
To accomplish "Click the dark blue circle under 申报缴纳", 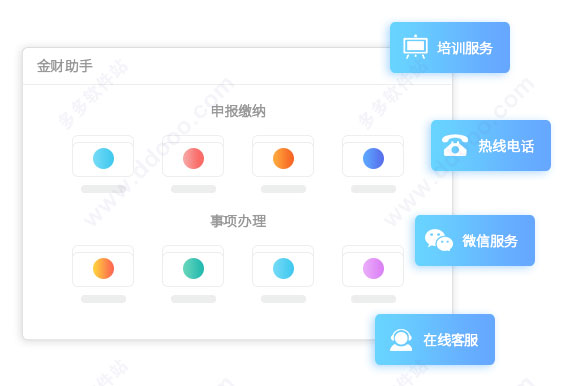I will [x=373, y=158].
